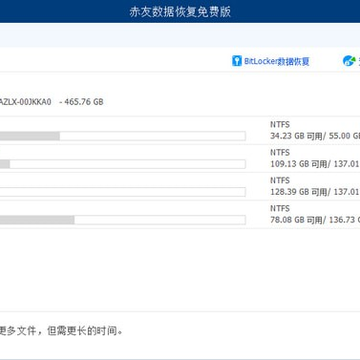
Task: Click NTFS label above 109.13 GB
Action: (x=280, y=153)
